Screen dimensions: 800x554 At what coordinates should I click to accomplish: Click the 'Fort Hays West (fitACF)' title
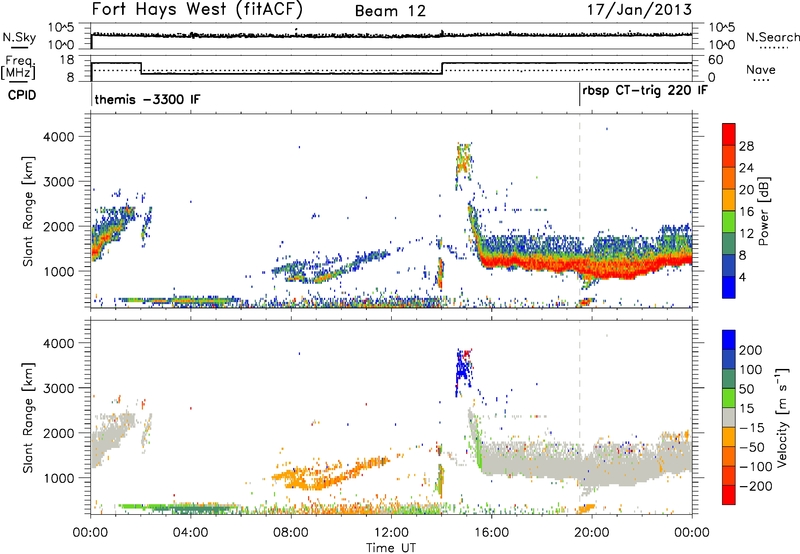coord(197,10)
